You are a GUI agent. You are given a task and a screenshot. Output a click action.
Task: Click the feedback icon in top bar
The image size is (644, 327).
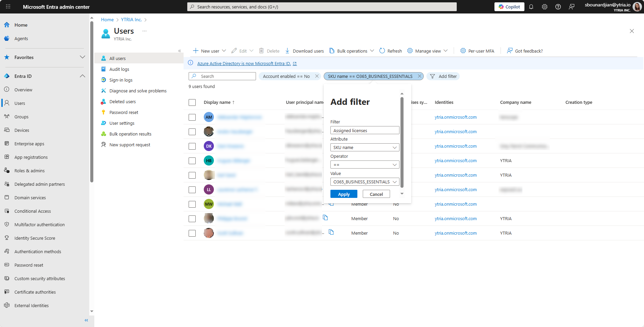572,7
